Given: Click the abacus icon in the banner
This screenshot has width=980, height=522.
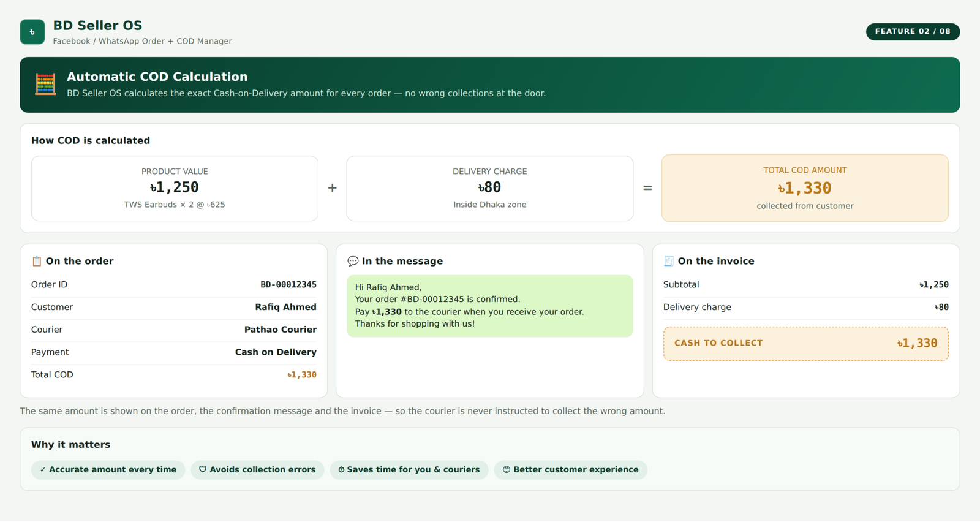Looking at the screenshot, I should click(45, 85).
